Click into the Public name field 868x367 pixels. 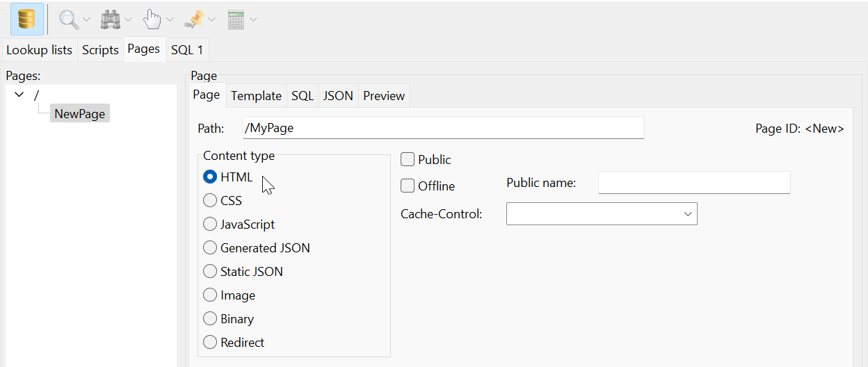(x=693, y=183)
